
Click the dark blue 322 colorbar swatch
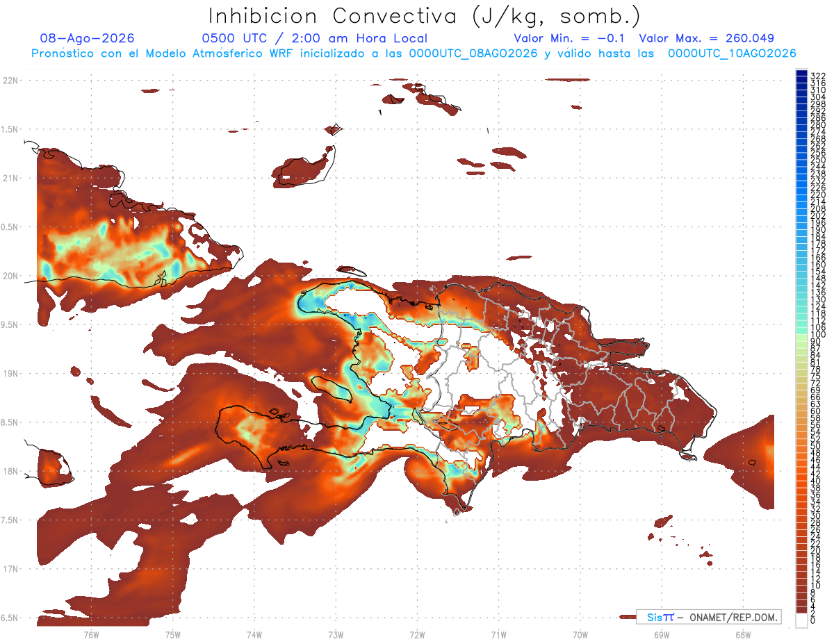click(x=801, y=73)
